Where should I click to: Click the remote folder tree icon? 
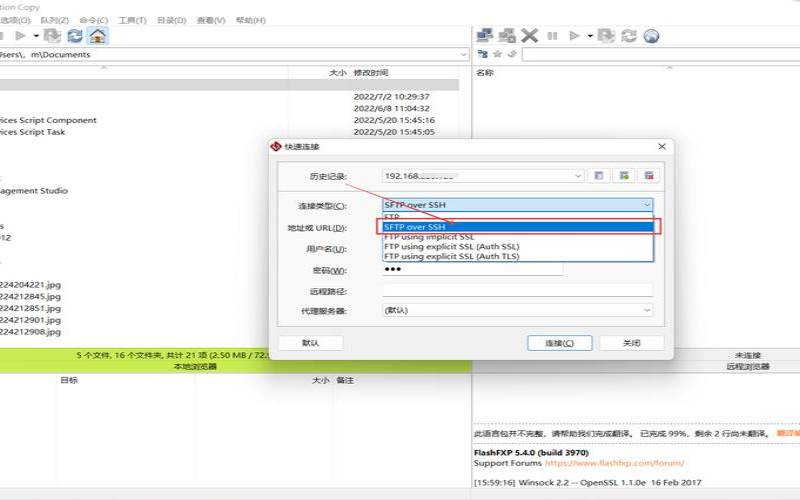pyautogui.click(x=483, y=54)
